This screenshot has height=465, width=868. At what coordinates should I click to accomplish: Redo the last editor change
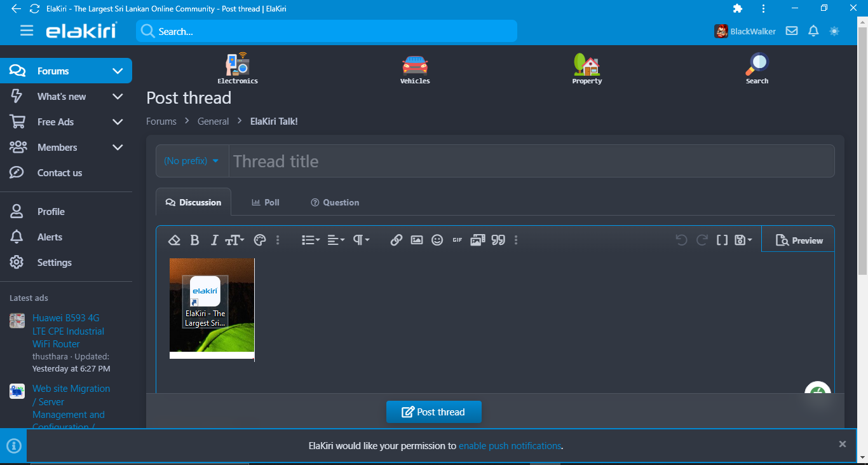tap(702, 240)
